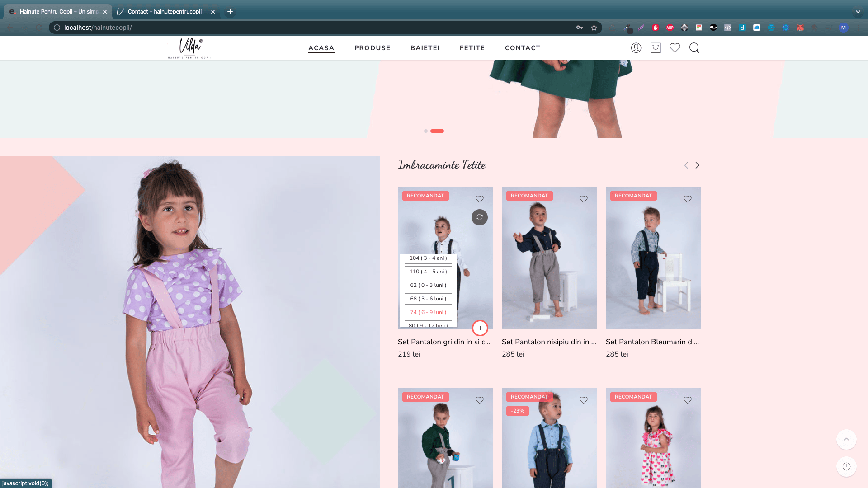Screen dimensions: 868x488
Task: Open the BAIETEI menu
Action: point(425,48)
